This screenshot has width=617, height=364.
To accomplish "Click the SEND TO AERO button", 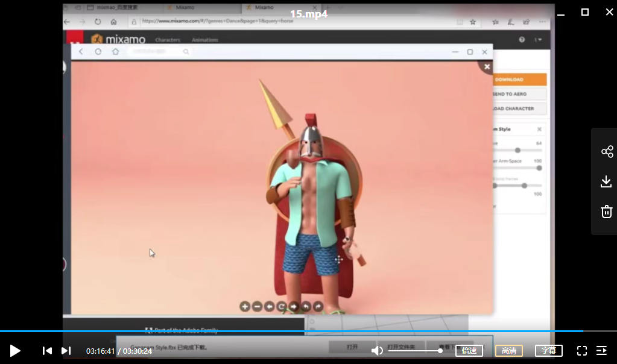I will click(x=519, y=94).
